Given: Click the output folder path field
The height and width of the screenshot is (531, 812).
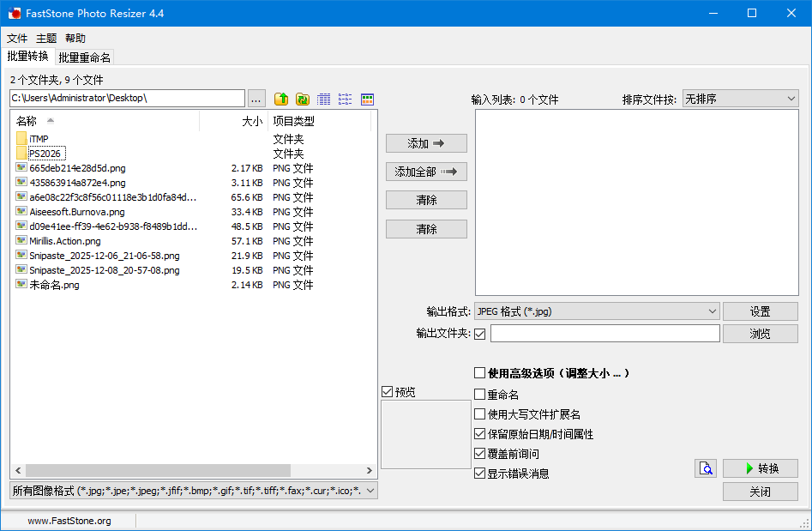Looking at the screenshot, I should pyautogui.click(x=604, y=334).
